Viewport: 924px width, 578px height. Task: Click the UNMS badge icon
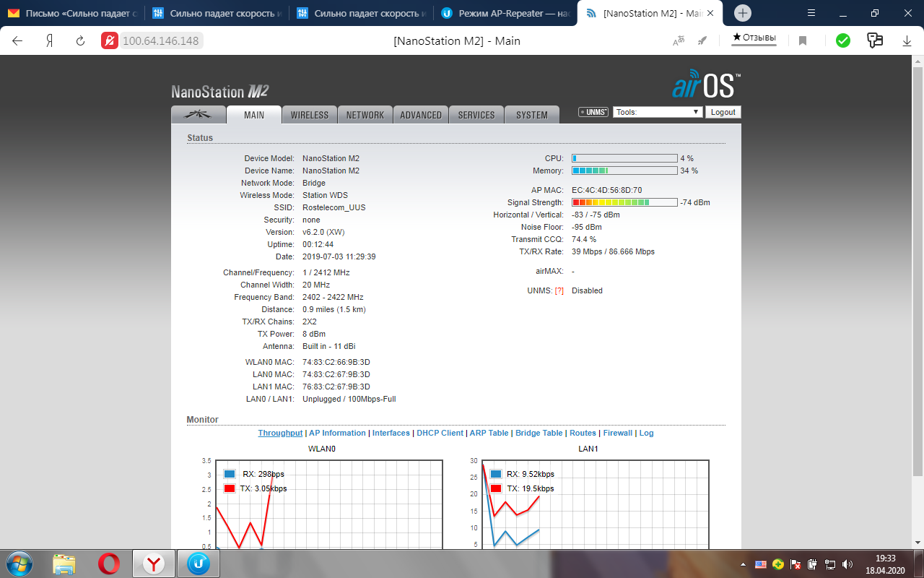[593, 112]
